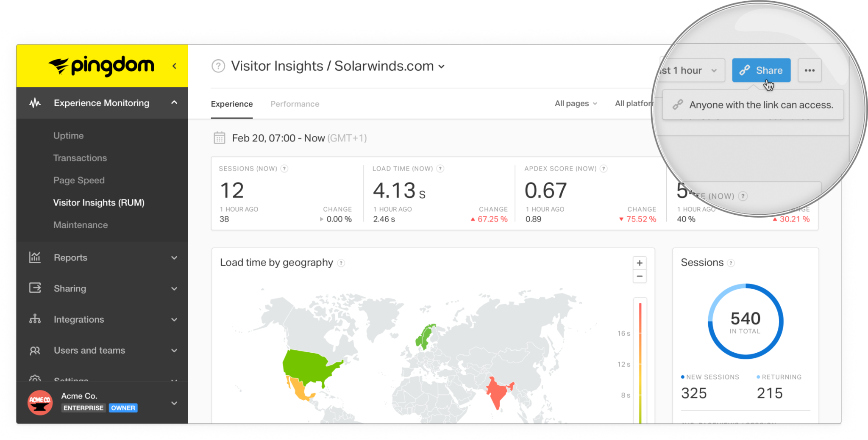Click the map zoom in control
The width and height of the screenshot is (868, 440).
pyautogui.click(x=640, y=263)
